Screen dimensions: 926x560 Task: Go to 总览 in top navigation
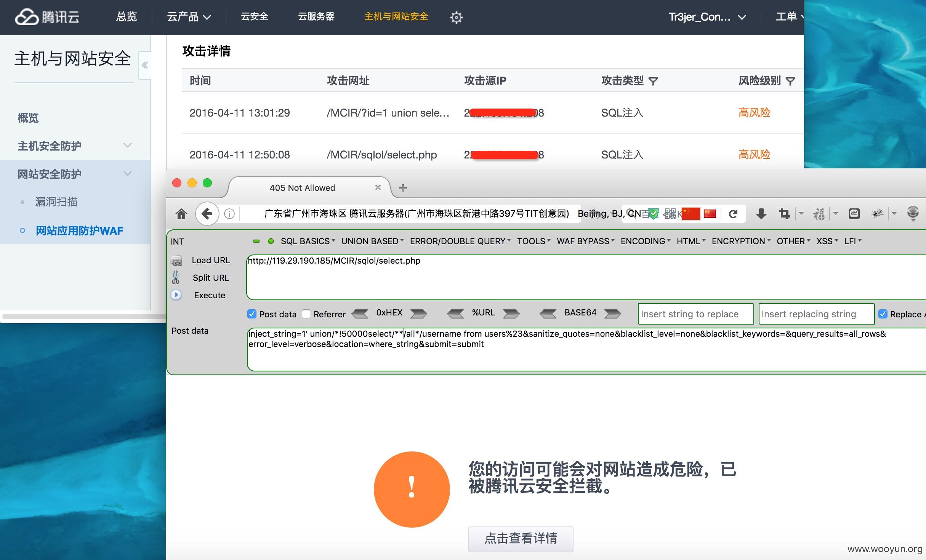point(127,17)
